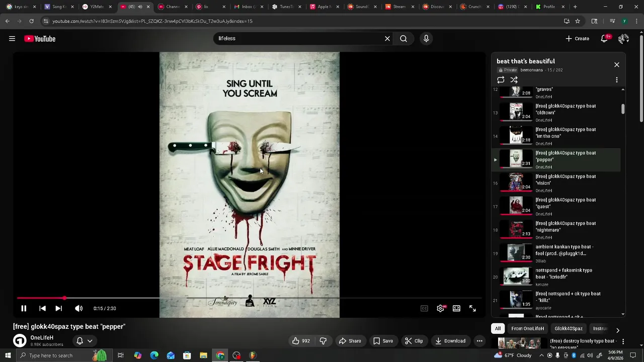The height and width of the screenshot is (362, 644).
Task: Play playlist video "im the one"
Action: (556, 136)
